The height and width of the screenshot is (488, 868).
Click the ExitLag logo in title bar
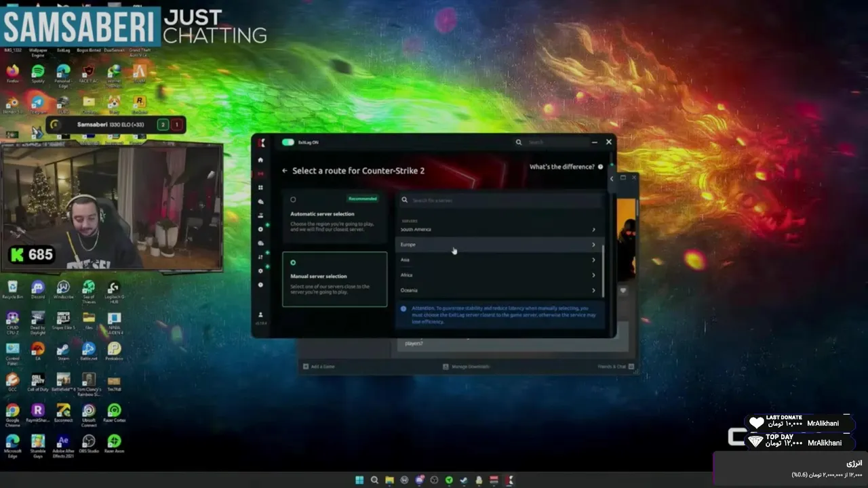[x=261, y=142]
